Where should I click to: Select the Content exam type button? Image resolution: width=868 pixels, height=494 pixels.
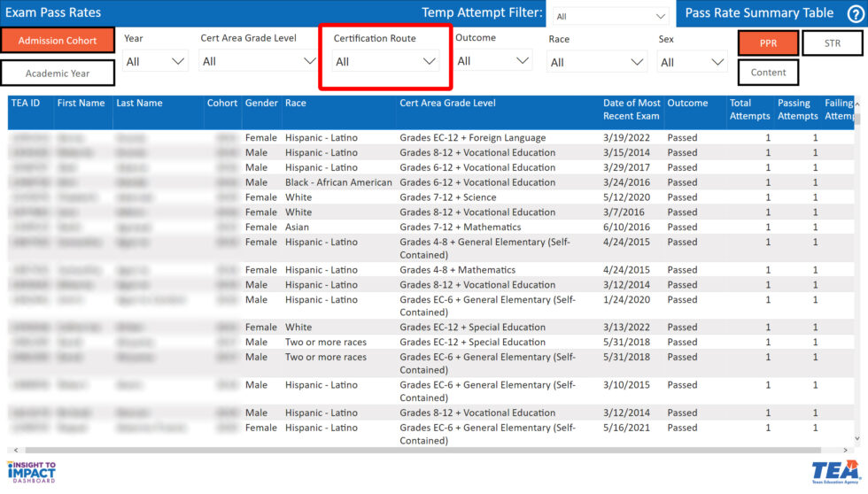point(768,73)
